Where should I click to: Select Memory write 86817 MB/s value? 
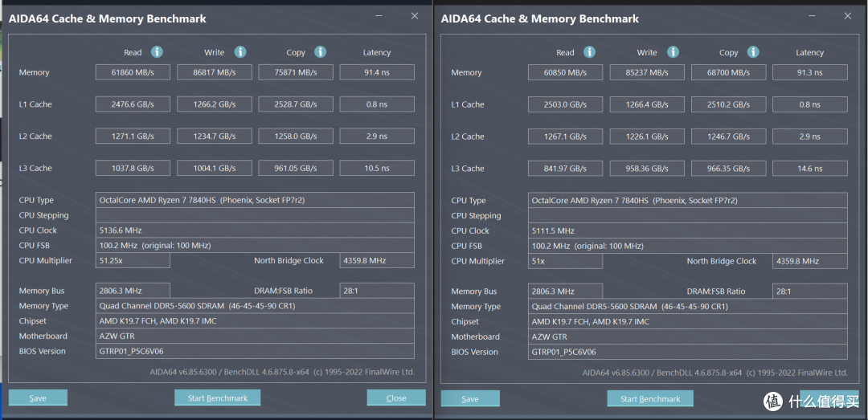pyautogui.click(x=215, y=72)
